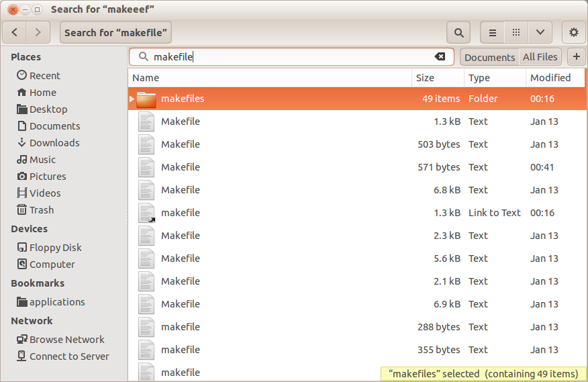Open the view options dropdown arrow

[540, 32]
